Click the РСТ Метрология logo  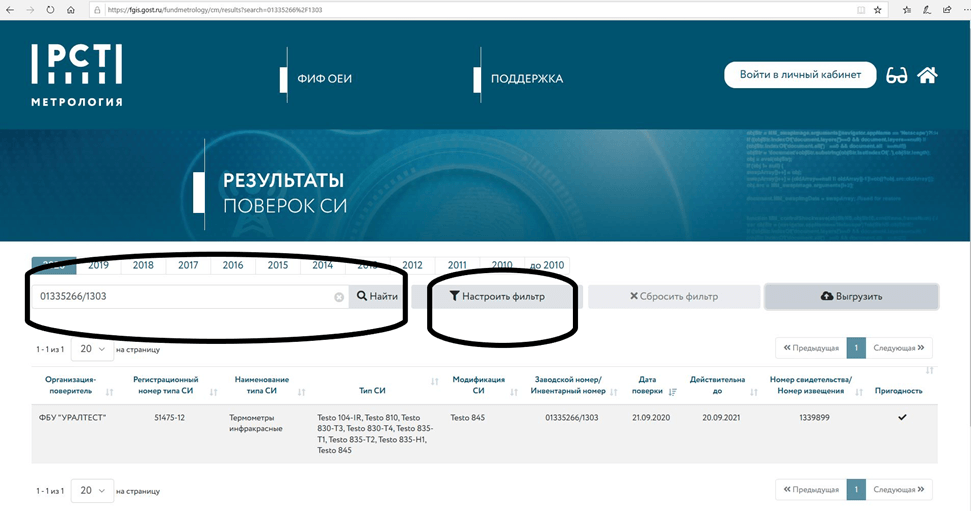pos(77,75)
